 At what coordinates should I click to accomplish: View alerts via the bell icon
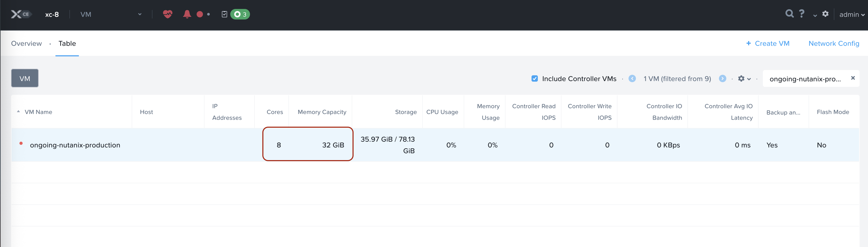coord(187,14)
